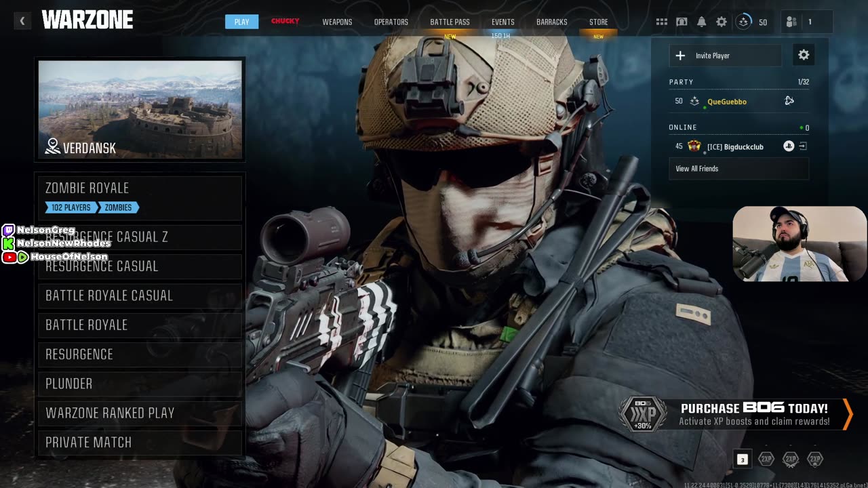868x488 pixels.
Task: Click the orange chevron on the purchase banner
Action: point(847,414)
